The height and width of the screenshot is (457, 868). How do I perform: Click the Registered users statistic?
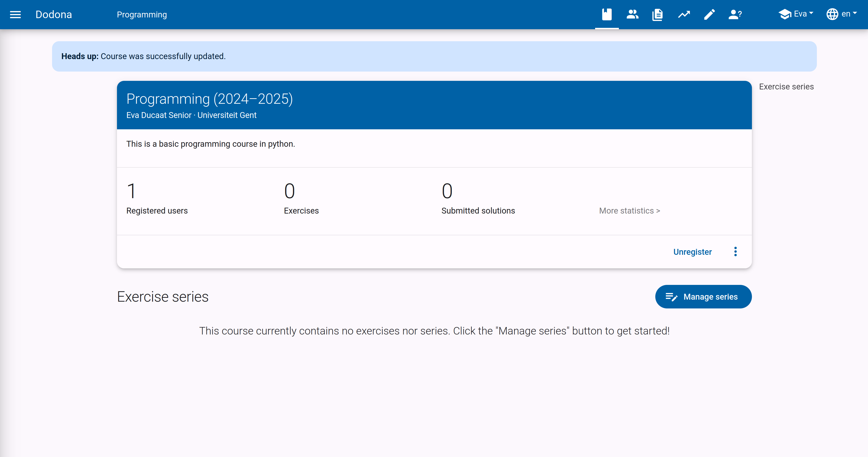pos(157,199)
